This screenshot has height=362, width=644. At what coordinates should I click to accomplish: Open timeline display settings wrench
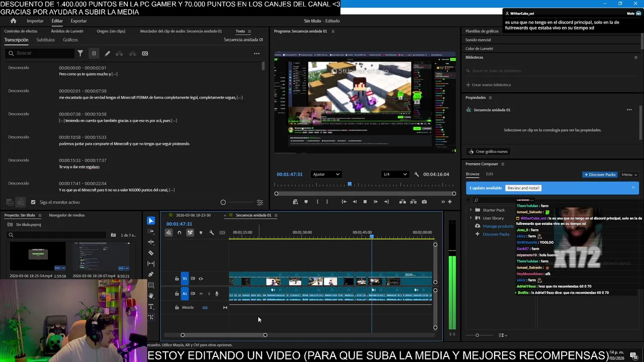coord(211,232)
